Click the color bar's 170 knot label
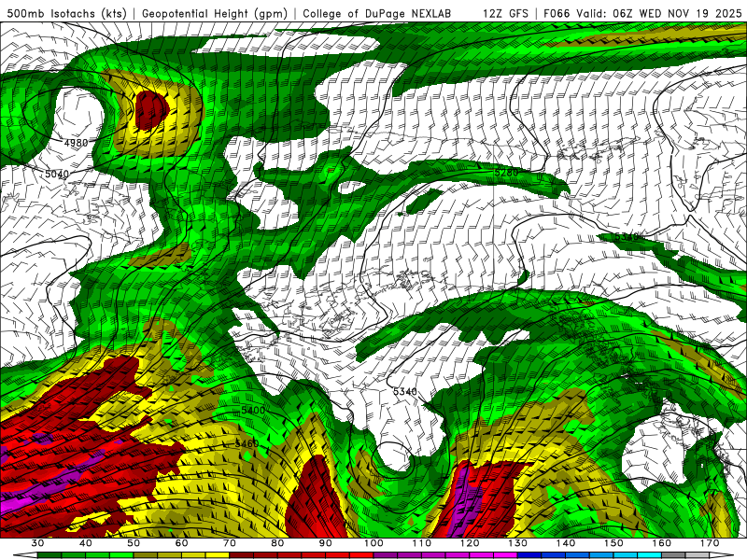The height and width of the screenshot is (560, 747). tap(710, 543)
